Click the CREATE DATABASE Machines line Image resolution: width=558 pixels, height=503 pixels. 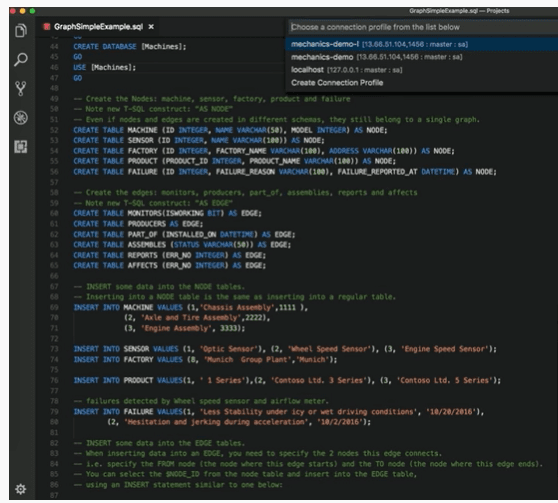(130, 47)
